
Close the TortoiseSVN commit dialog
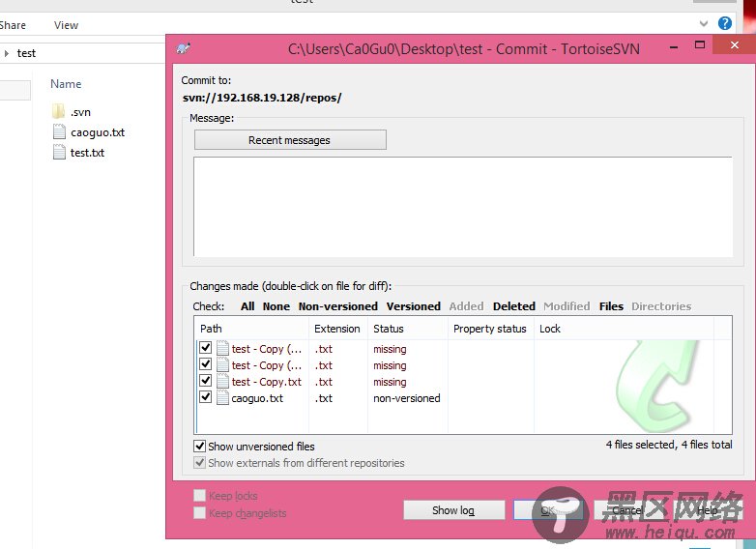tap(735, 44)
